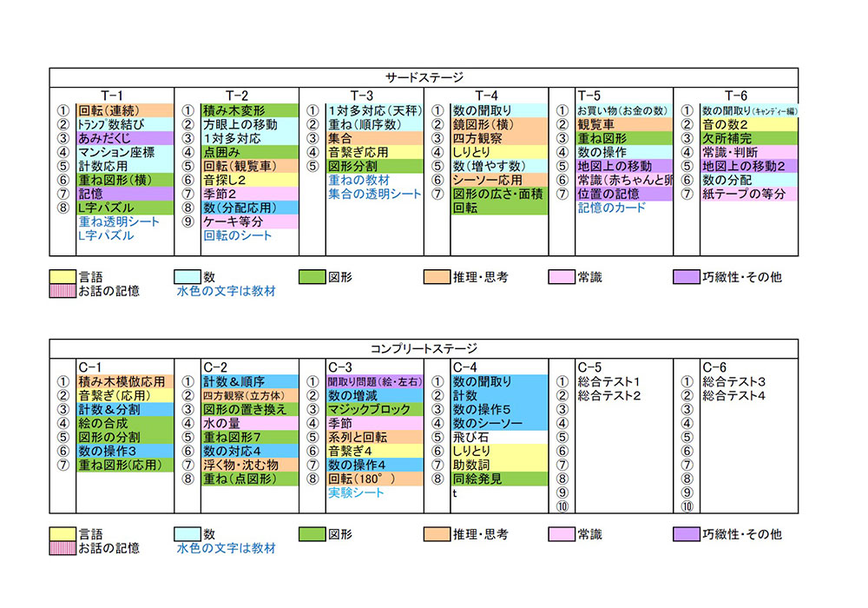Click the 積み木模倣応用 cell
Viewport: 868px width, 608px height.
click(125, 381)
